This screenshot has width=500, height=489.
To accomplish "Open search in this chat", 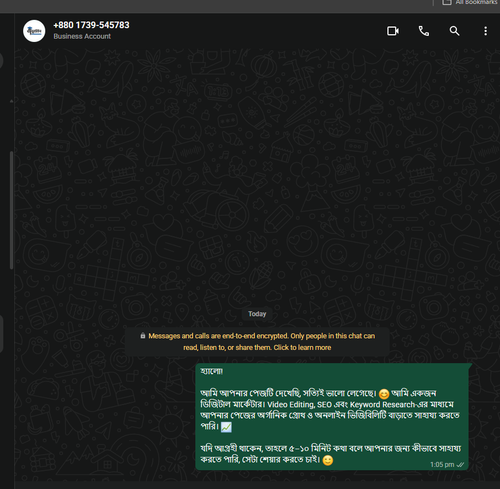I will click(x=454, y=31).
